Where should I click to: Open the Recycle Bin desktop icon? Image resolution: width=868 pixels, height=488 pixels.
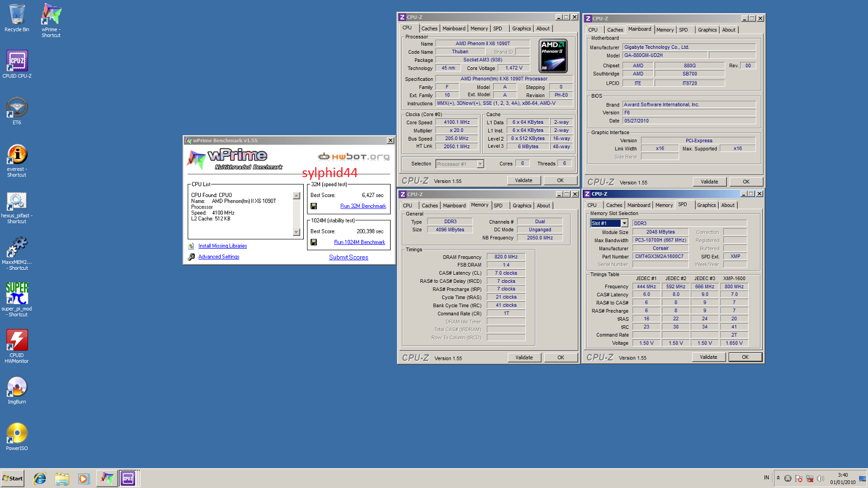click(17, 18)
